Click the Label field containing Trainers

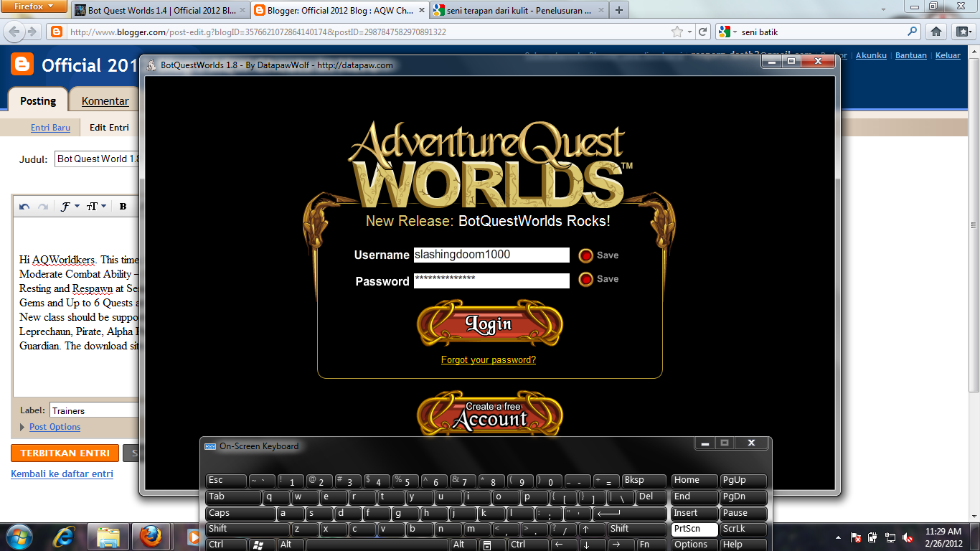[x=94, y=410]
